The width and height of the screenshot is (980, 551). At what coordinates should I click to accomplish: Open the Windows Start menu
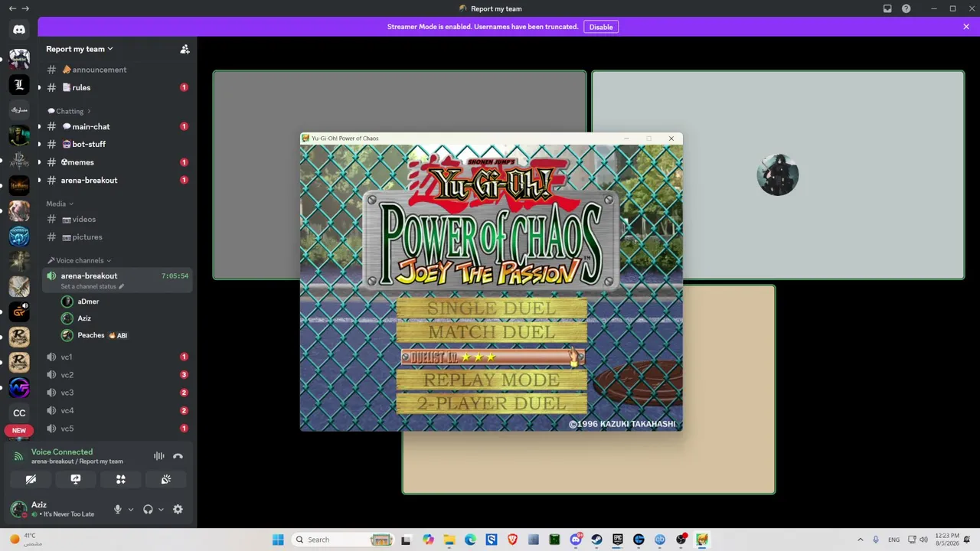click(x=278, y=540)
